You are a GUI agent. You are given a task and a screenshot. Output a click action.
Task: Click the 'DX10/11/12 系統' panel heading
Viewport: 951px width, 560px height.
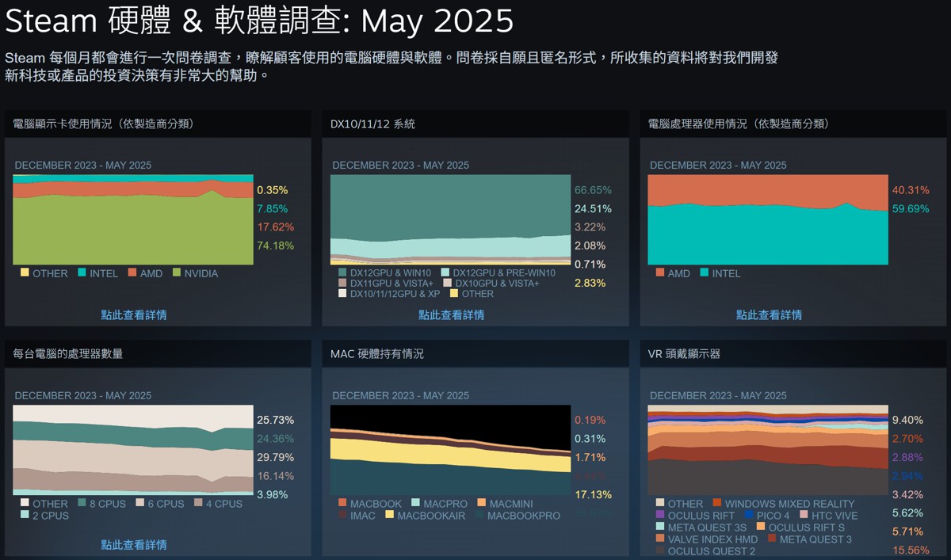click(x=372, y=124)
